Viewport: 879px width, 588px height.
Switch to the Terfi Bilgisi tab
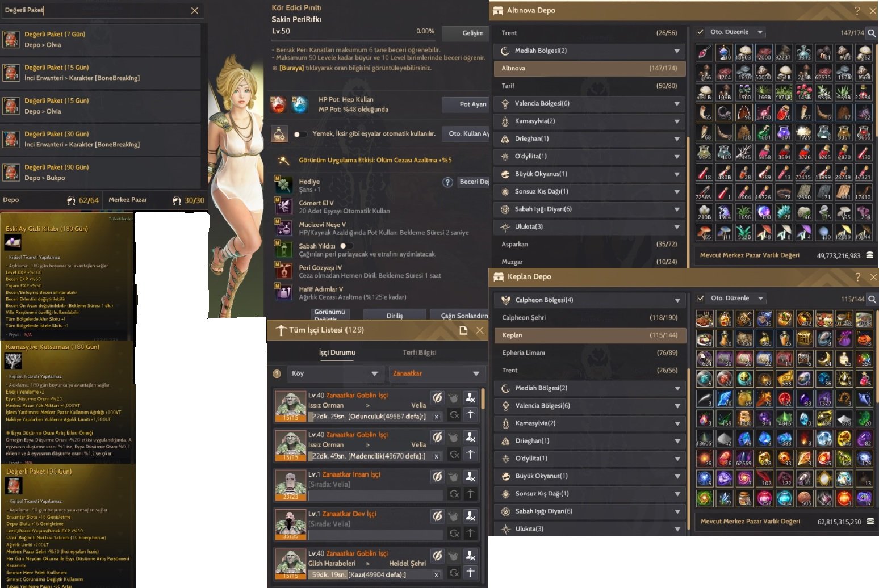pos(420,352)
